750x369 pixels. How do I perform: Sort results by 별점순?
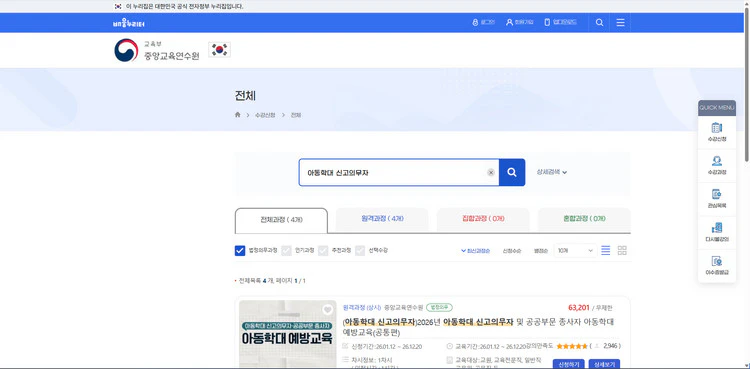[540, 250]
